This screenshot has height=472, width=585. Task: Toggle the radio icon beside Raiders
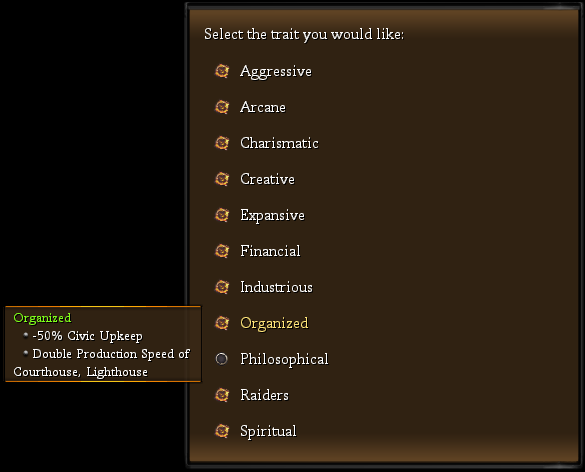pyautogui.click(x=222, y=395)
